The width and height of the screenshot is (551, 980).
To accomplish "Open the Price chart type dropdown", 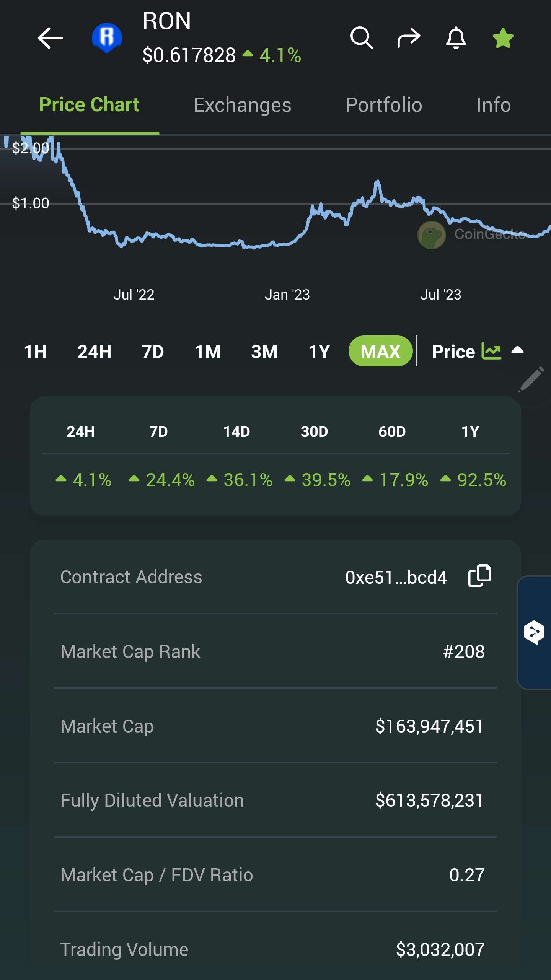I will coord(477,351).
